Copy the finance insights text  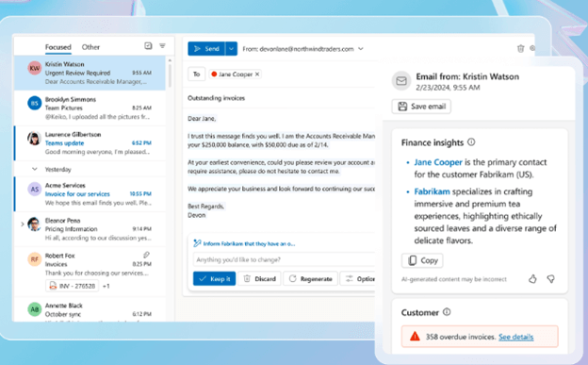coord(422,260)
